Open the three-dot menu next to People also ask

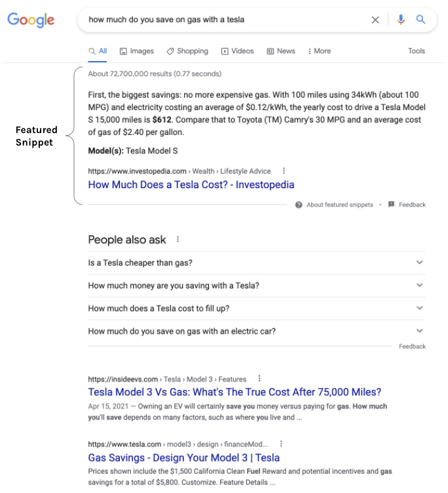(177, 239)
